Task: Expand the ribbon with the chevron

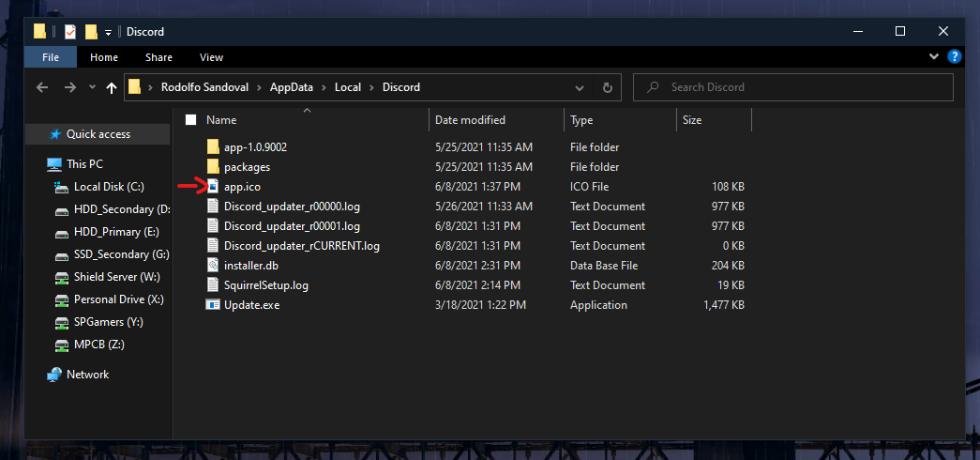Action: tap(934, 57)
